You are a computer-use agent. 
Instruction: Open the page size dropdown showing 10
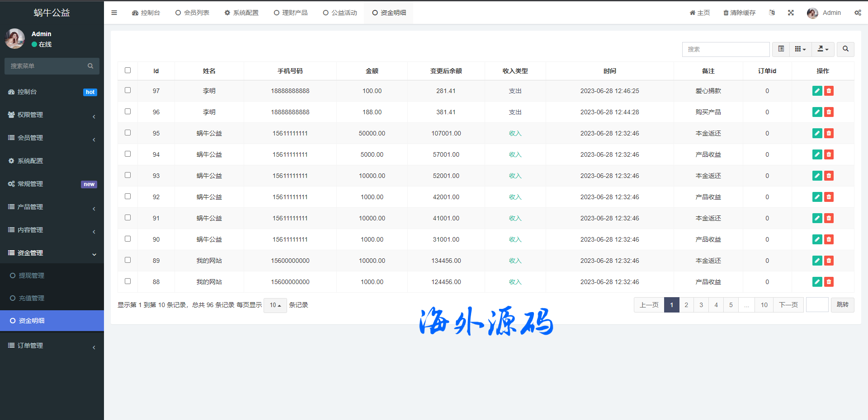pyautogui.click(x=275, y=305)
